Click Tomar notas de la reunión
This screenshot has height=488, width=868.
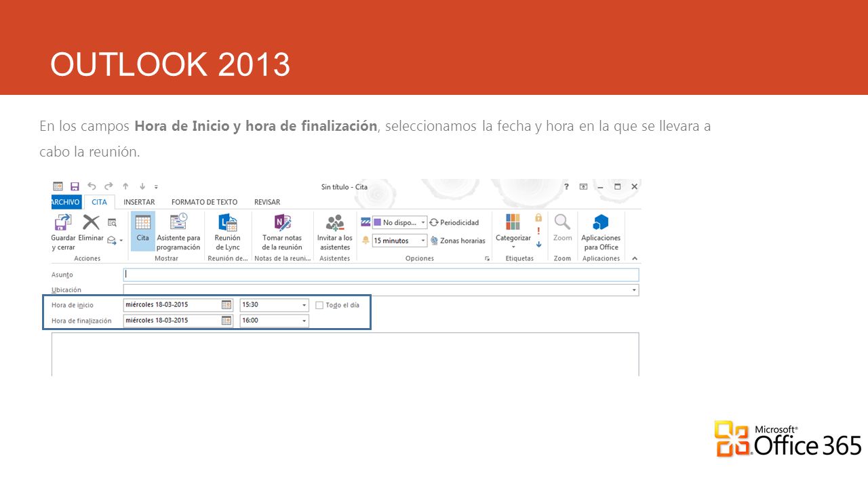[282, 232]
